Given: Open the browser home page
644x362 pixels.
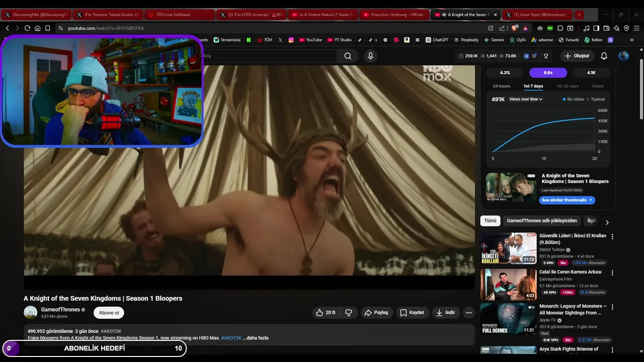Looking at the screenshot, I should pyautogui.click(x=37, y=28).
